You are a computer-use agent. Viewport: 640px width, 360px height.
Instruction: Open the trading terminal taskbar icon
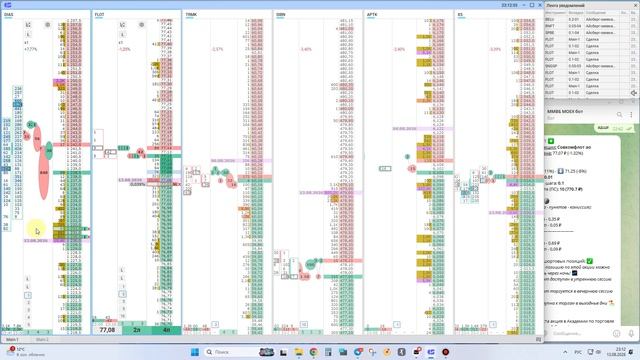[431, 352]
